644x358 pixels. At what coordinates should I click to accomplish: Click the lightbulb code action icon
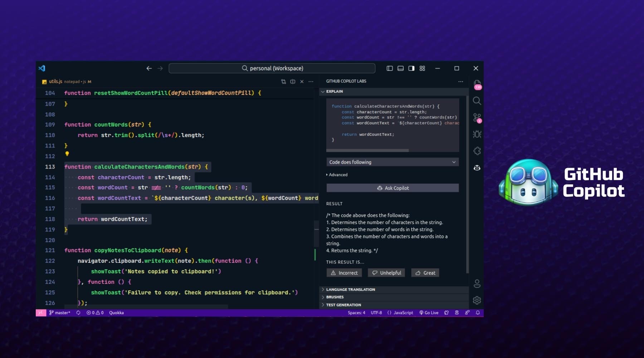point(67,154)
